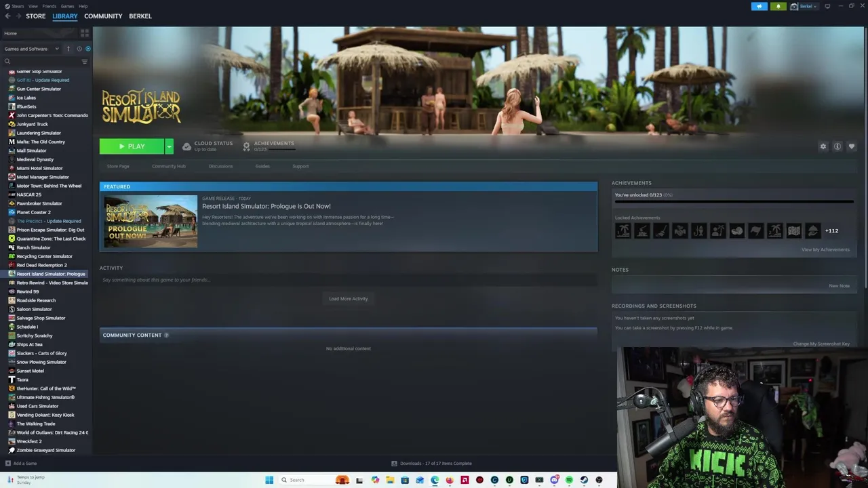Screen dimensions: 868x488
Task: Open the BERKEL profile tab
Action: pyautogui.click(x=140, y=16)
